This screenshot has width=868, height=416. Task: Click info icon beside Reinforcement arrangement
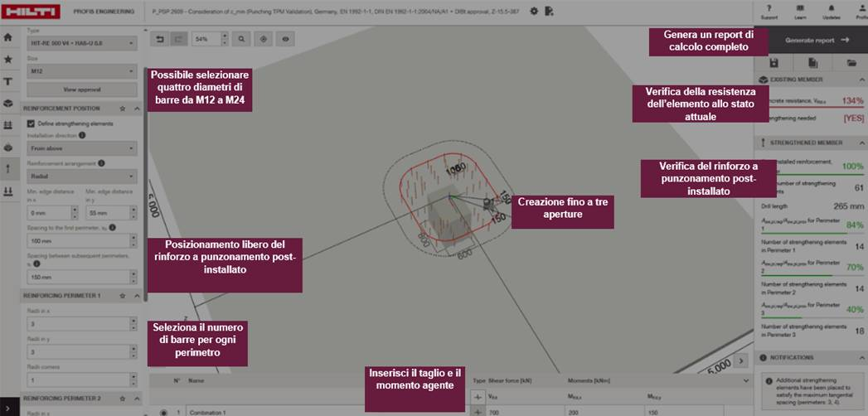point(101,163)
